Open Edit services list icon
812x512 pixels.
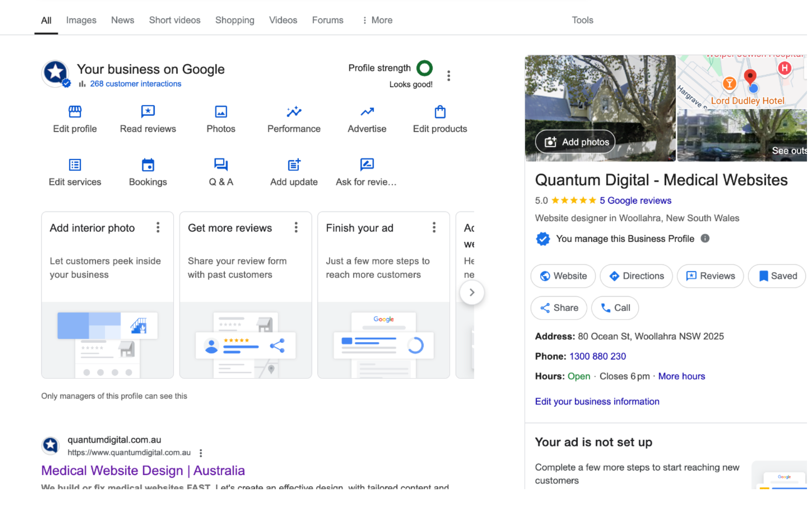point(75,165)
